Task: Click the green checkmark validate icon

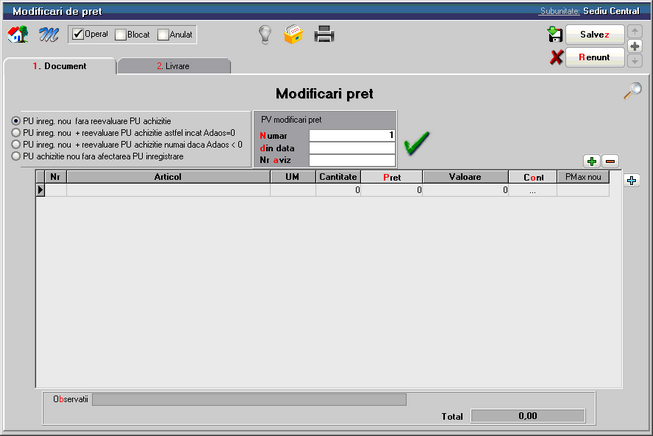Action: pyautogui.click(x=416, y=143)
